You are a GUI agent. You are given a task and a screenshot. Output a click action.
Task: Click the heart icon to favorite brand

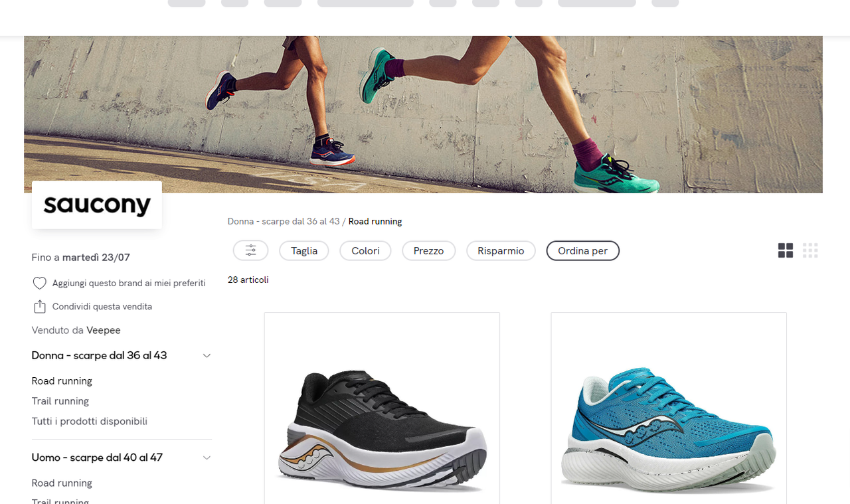[x=40, y=284]
